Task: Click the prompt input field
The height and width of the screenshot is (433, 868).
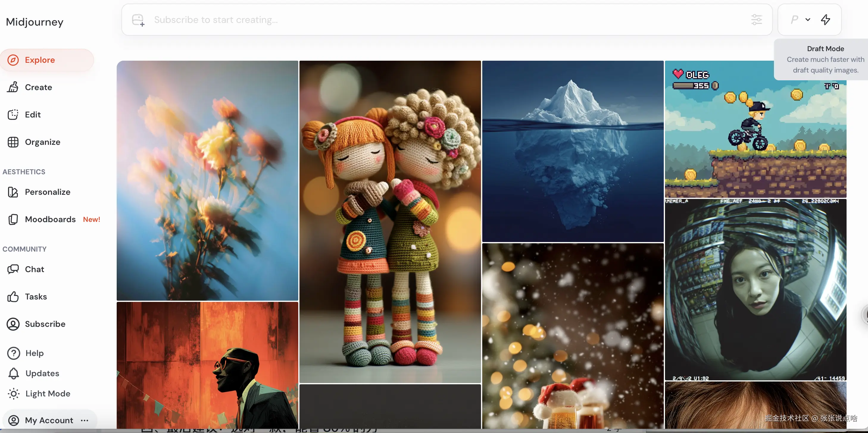Action: 438,20
